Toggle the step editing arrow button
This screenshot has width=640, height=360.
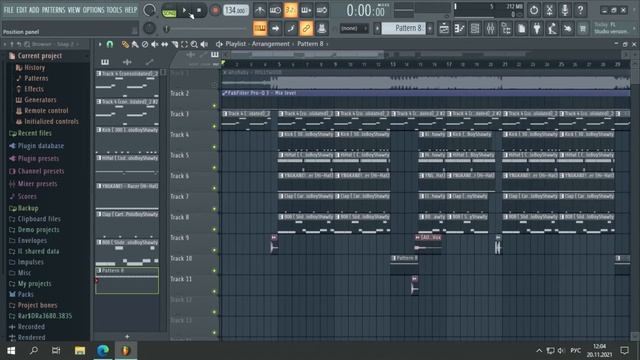click(275, 28)
